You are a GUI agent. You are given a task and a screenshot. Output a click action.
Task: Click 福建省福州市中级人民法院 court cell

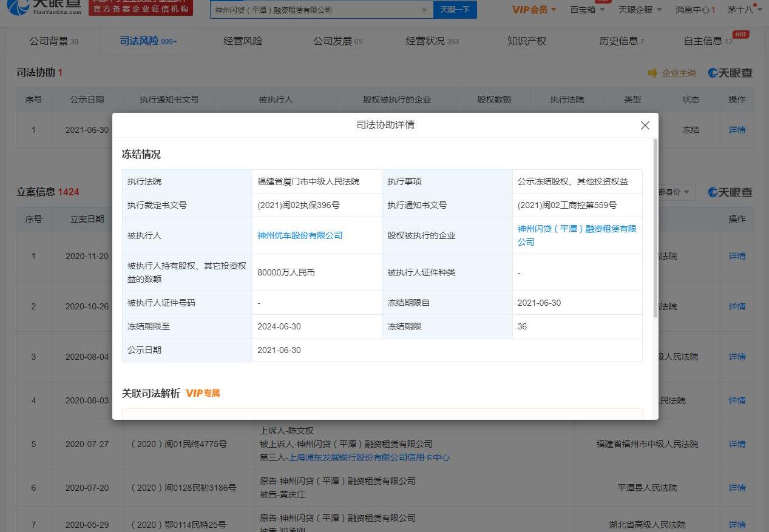coord(647,444)
